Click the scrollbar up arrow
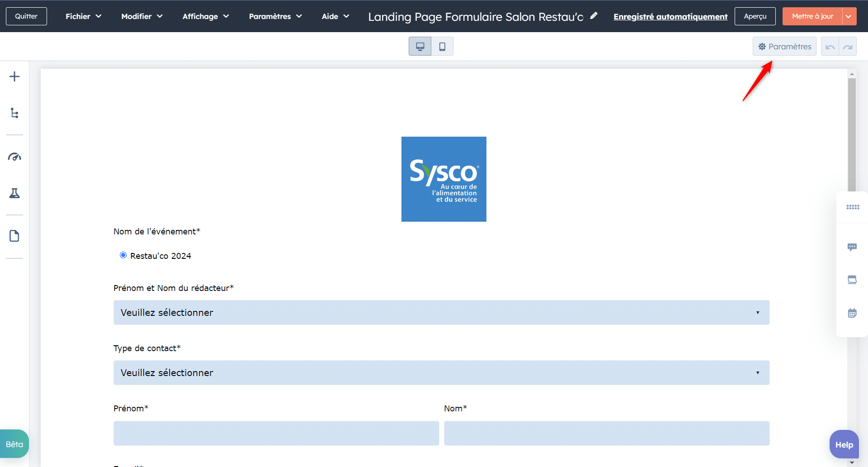Viewport: 868px width, 467px height. pos(852,73)
